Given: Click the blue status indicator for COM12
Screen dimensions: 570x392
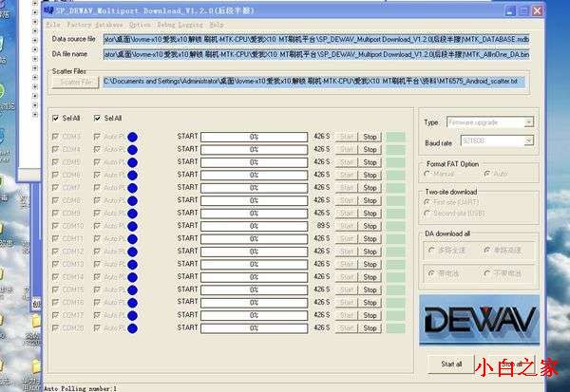Looking at the screenshot, I should click(132, 252).
